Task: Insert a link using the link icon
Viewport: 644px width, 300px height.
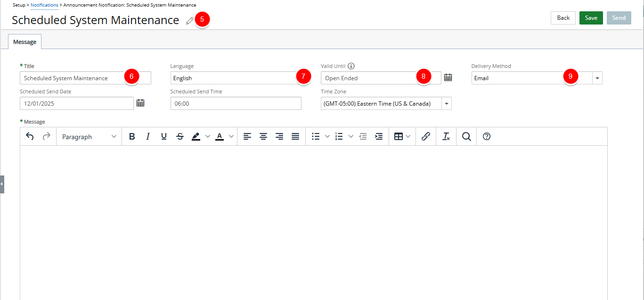Action: tap(426, 136)
